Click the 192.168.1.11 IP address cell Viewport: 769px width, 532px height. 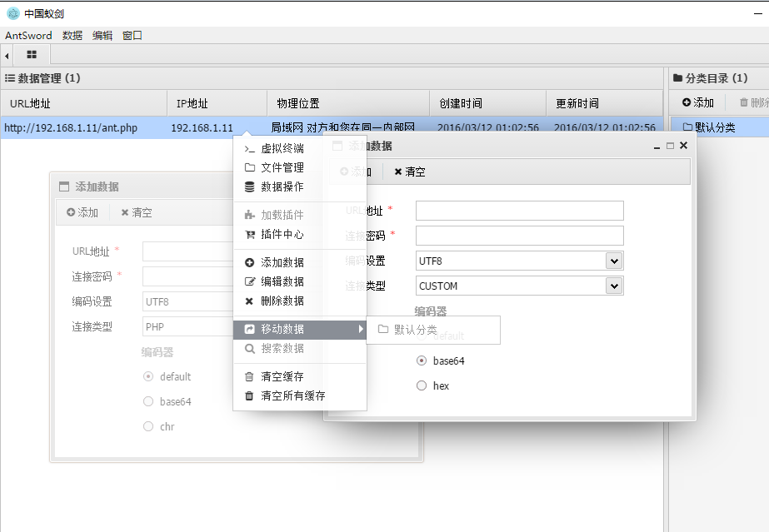(x=202, y=128)
